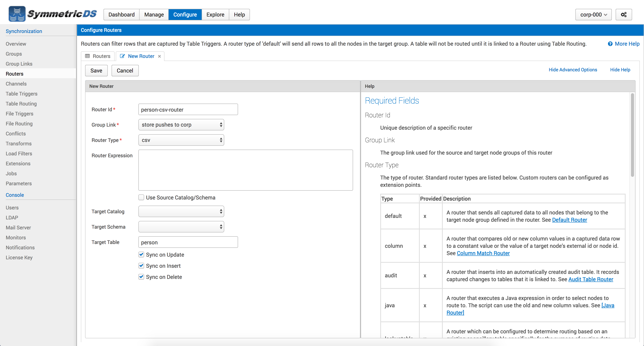Uncheck Sync on Insert

[141, 265]
